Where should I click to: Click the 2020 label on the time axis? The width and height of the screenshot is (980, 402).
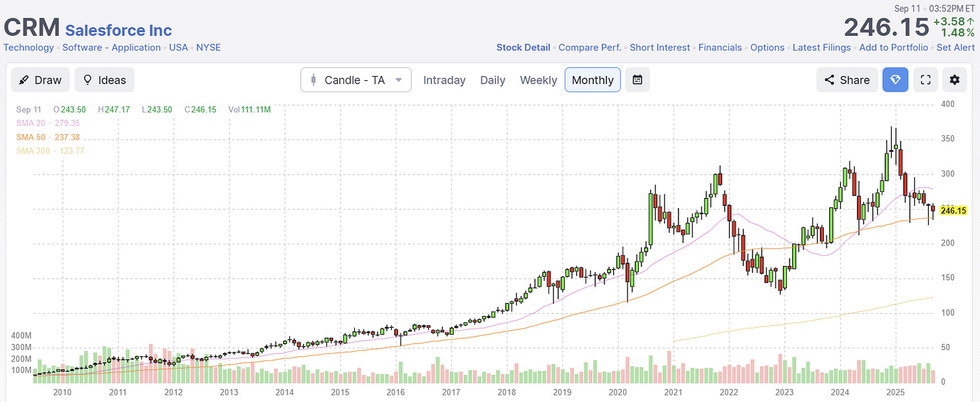[x=618, y=392]
